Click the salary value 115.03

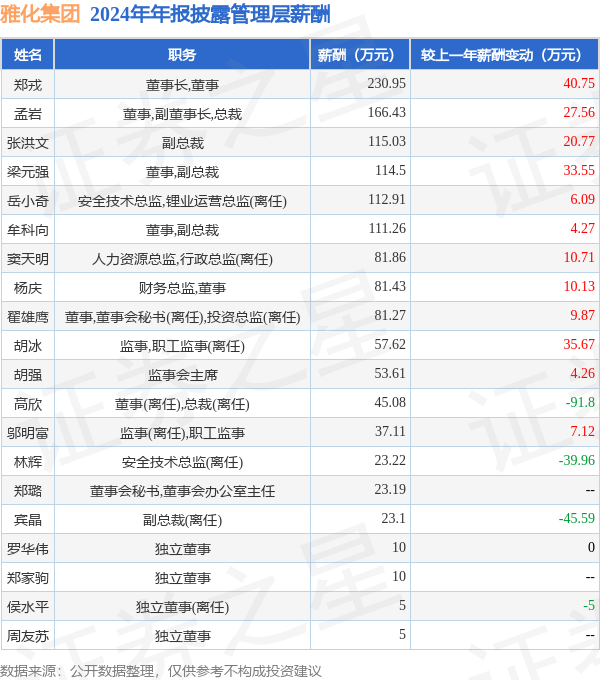pos(387,141)
